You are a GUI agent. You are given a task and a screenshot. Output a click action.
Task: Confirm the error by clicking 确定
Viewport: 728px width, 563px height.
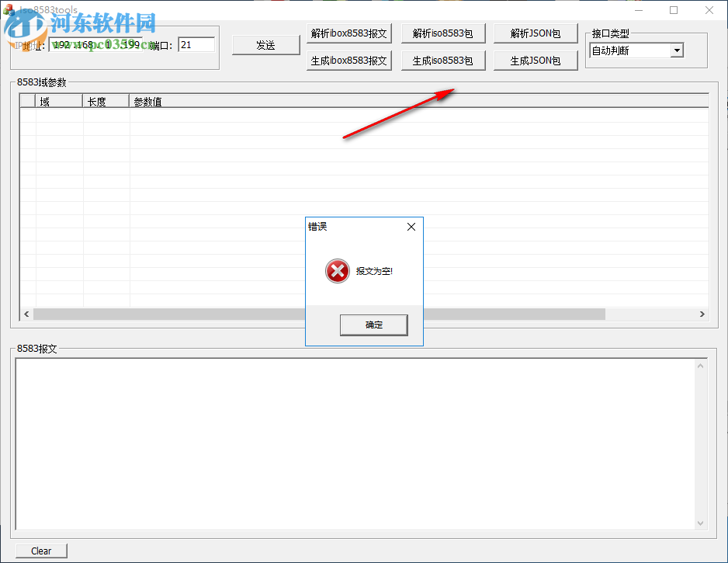[373, 325]
